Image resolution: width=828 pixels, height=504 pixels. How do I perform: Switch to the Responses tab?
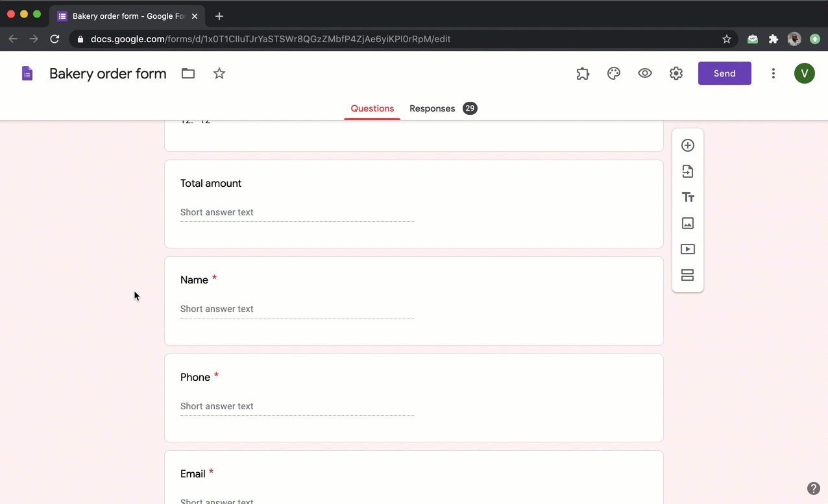click(x=432, y=108)
